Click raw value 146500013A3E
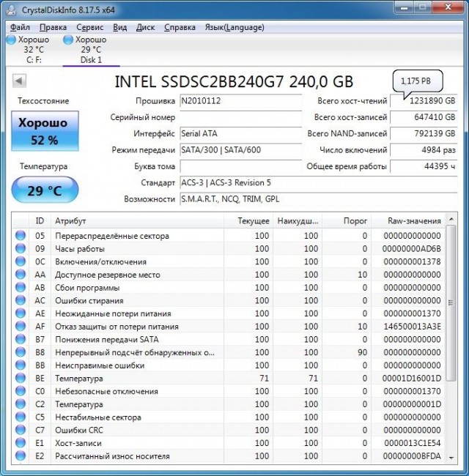This screenshot has height=476, width=469. 412,327
